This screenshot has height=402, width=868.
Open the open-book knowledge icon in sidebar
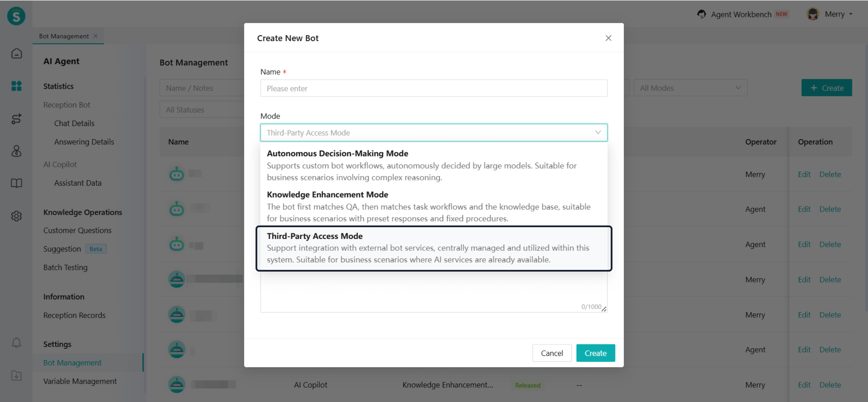pos(16,183)
